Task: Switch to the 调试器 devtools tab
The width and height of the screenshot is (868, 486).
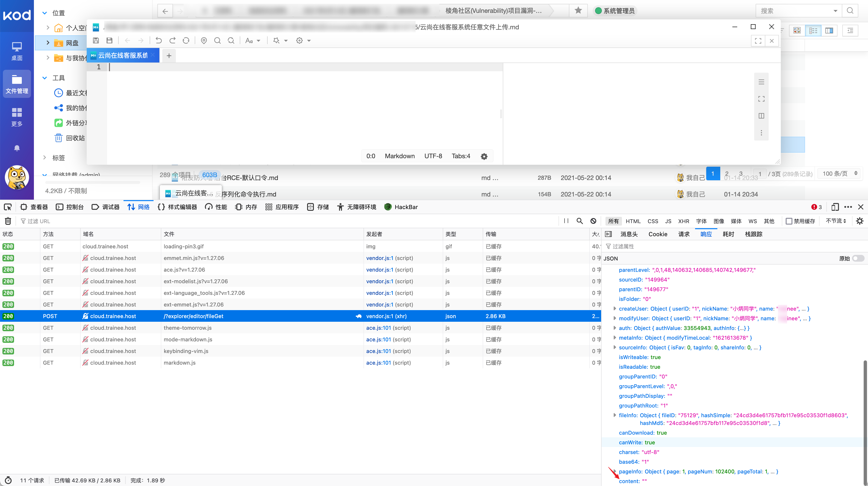Action: tap(105, 207)
